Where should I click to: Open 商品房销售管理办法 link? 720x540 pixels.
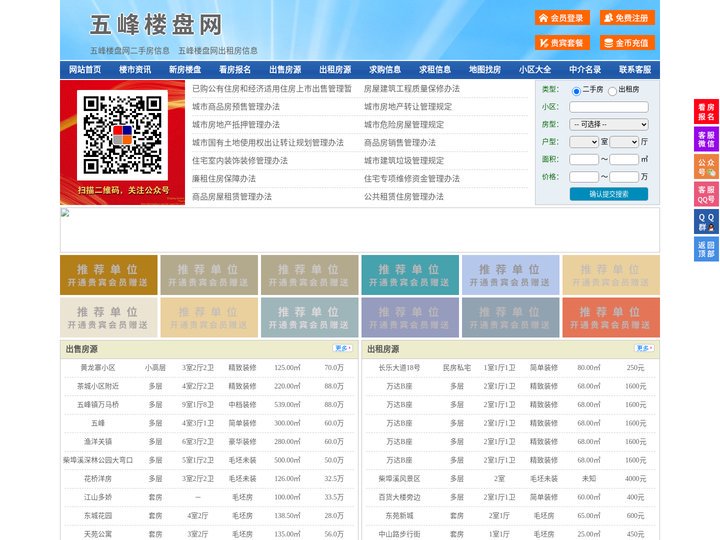399,142
